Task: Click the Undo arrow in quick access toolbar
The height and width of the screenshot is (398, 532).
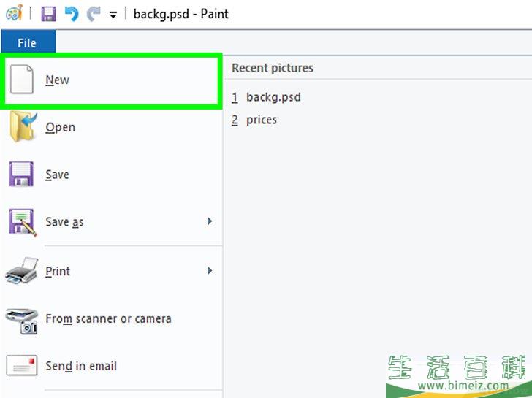Action: [x=72, y=14]
